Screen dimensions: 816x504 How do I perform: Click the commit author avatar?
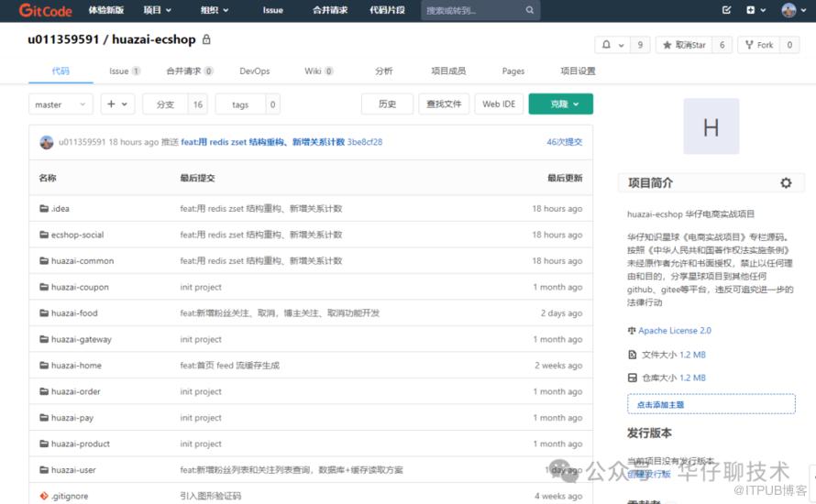[47, 142]
